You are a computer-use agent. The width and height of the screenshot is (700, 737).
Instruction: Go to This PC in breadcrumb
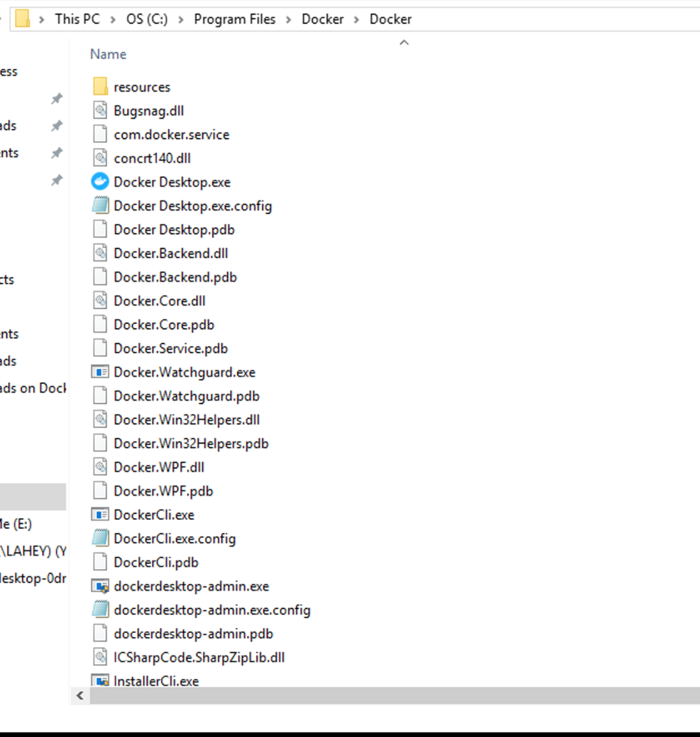[77, 19]
